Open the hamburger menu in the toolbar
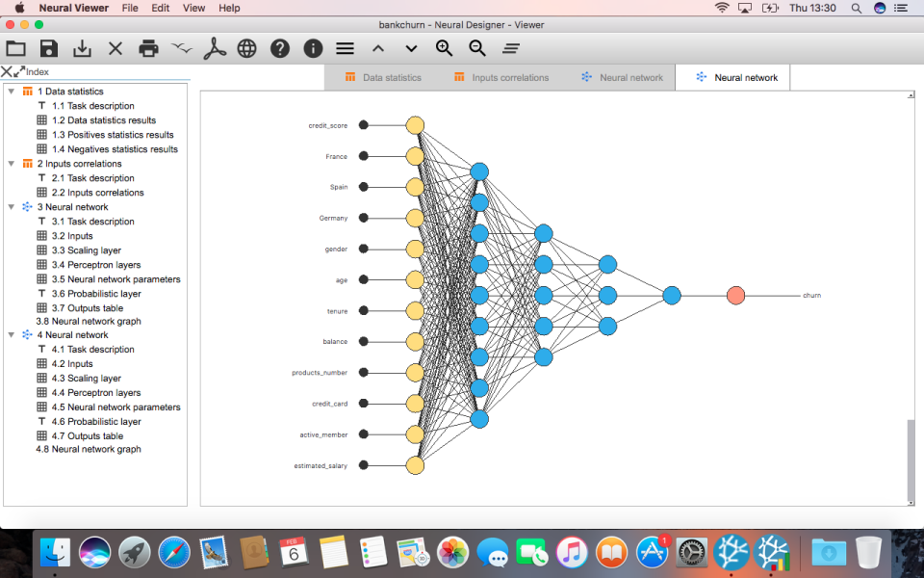This screenshot has width=924, height=578. coord(343,47)
